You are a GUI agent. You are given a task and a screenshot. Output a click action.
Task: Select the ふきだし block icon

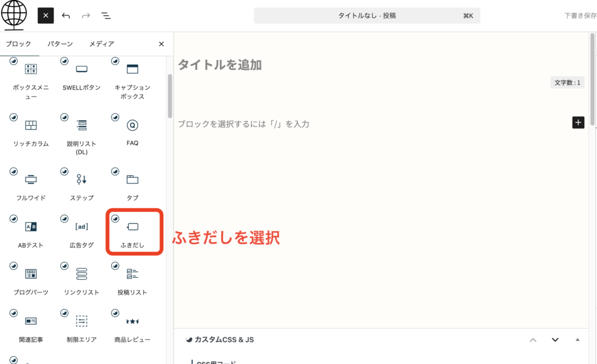coord(132,227)
